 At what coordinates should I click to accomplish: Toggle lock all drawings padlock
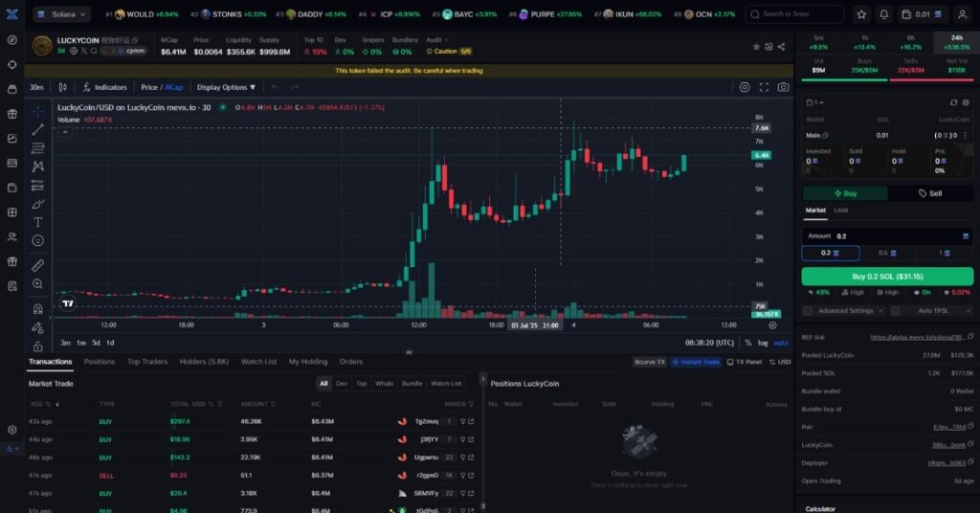point(38,346)
